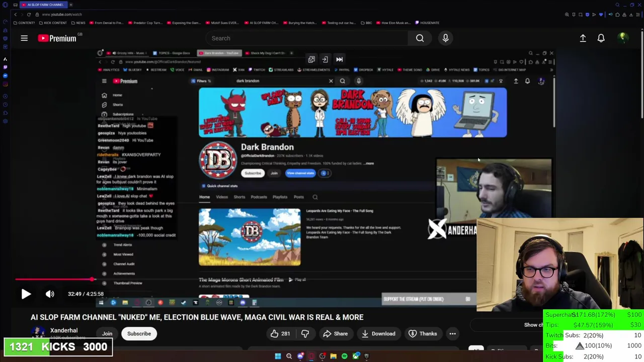Play the paused video

pos(26,294)
